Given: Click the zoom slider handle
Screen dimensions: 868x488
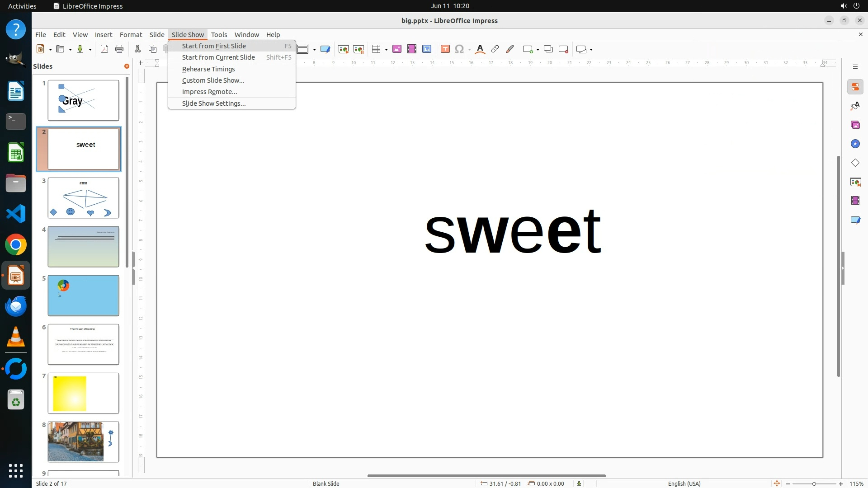Looking at the screenshot, I should point(814,483).
